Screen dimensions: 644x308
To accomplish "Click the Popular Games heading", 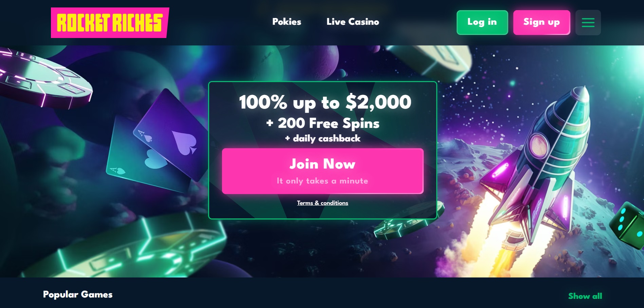I will [x=78, y=294].
